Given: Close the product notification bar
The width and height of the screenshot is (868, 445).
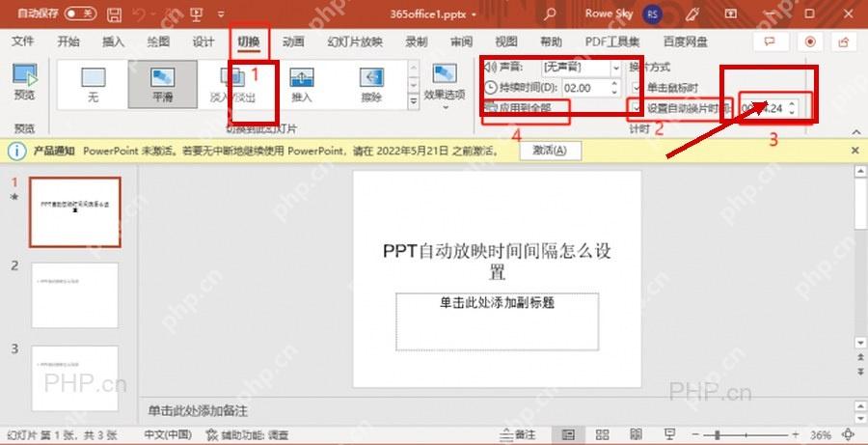Looking at the screenshot, I should (x=855, y=151).
